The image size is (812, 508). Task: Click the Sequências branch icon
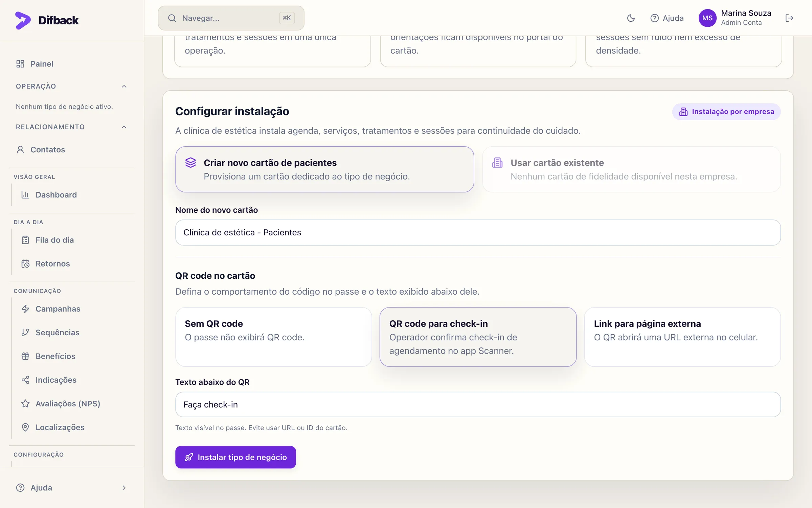pos(25,333)
